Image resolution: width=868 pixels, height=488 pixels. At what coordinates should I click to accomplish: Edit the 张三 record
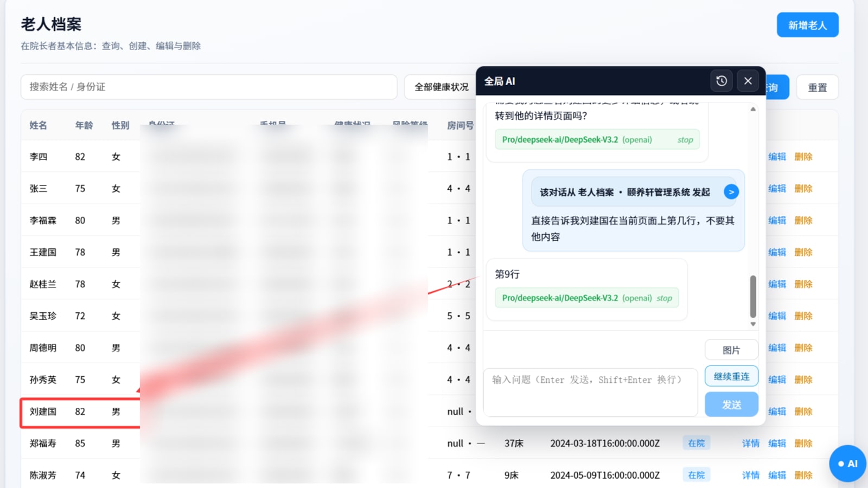coord(777,189)
